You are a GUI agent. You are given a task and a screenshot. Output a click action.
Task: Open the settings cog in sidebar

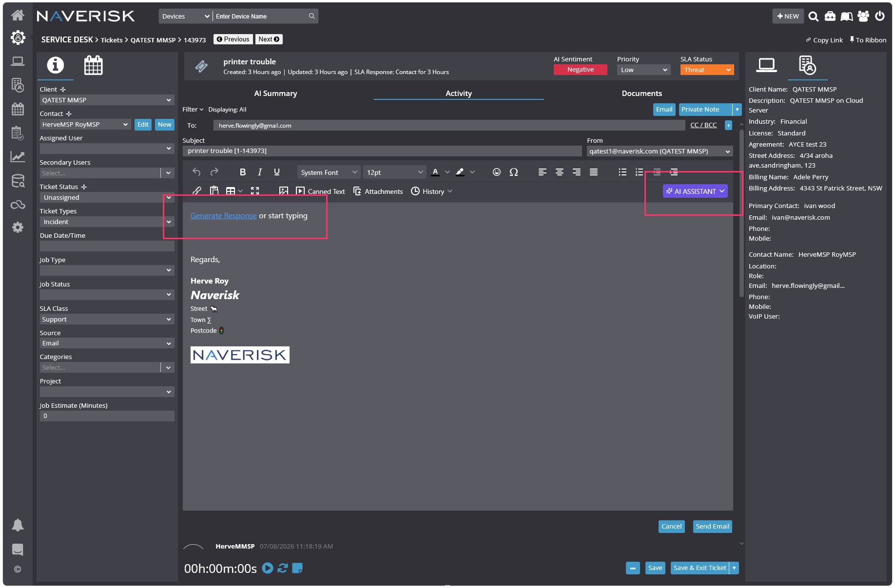pos(18,228)
